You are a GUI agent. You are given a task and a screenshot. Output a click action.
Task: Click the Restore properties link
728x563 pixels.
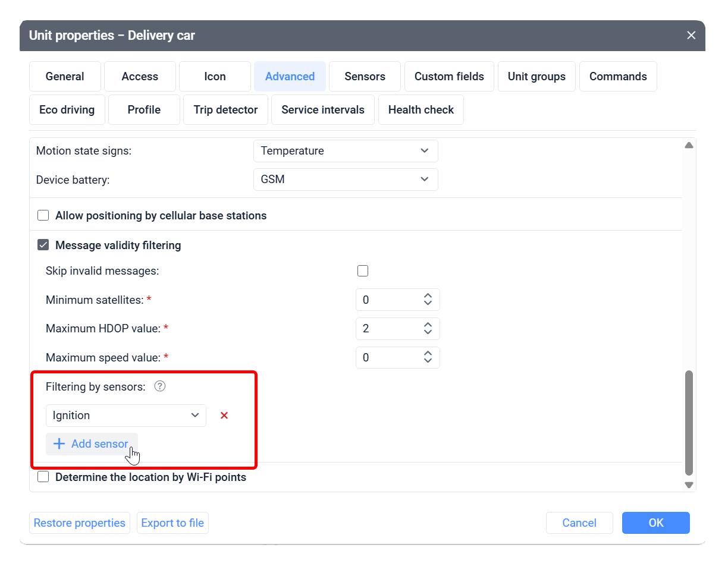79,523
